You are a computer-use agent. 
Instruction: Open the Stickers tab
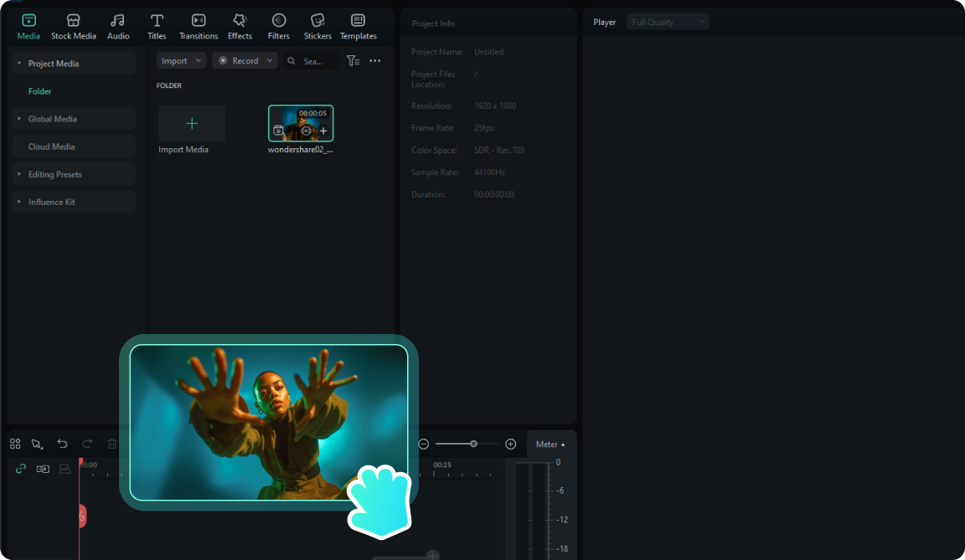[317, 27]
